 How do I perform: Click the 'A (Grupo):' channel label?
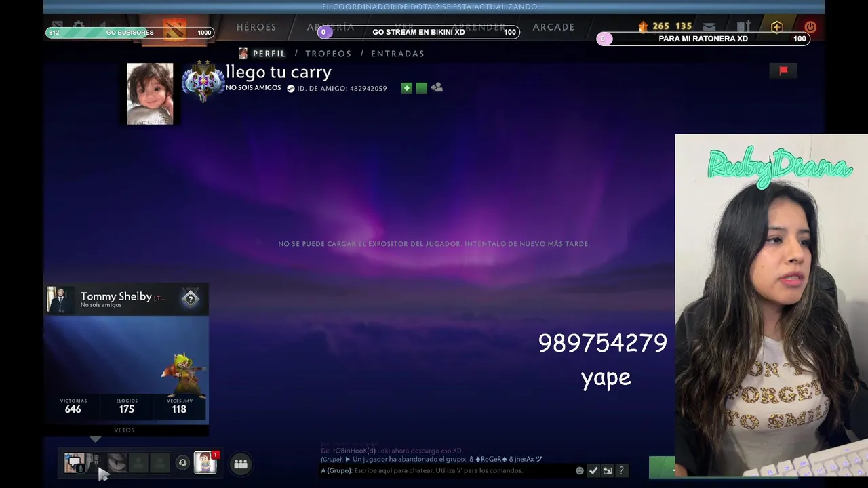336,470
